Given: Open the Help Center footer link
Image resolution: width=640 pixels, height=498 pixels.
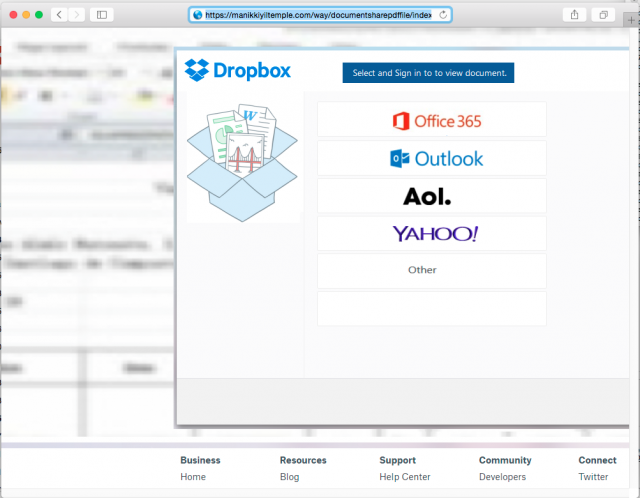Looking at the screenshot, I should pyautogui.click(x=404, y=477).
